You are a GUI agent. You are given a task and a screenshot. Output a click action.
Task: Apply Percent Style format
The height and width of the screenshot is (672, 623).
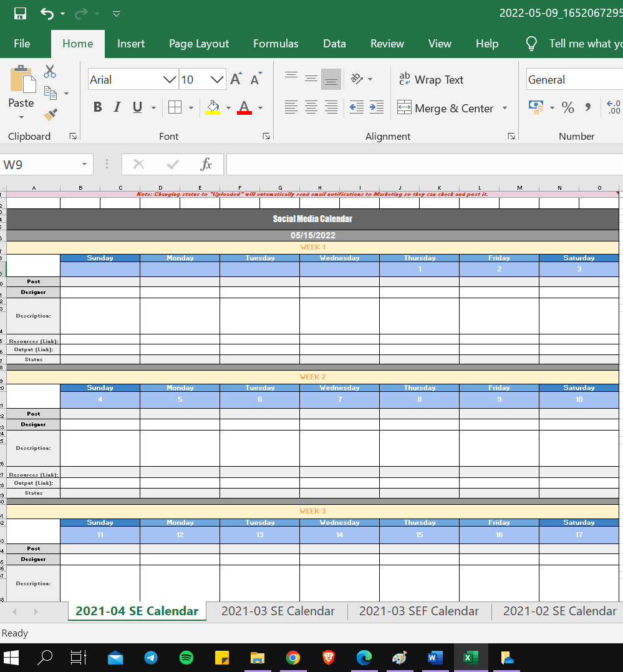tap(567, 107)
